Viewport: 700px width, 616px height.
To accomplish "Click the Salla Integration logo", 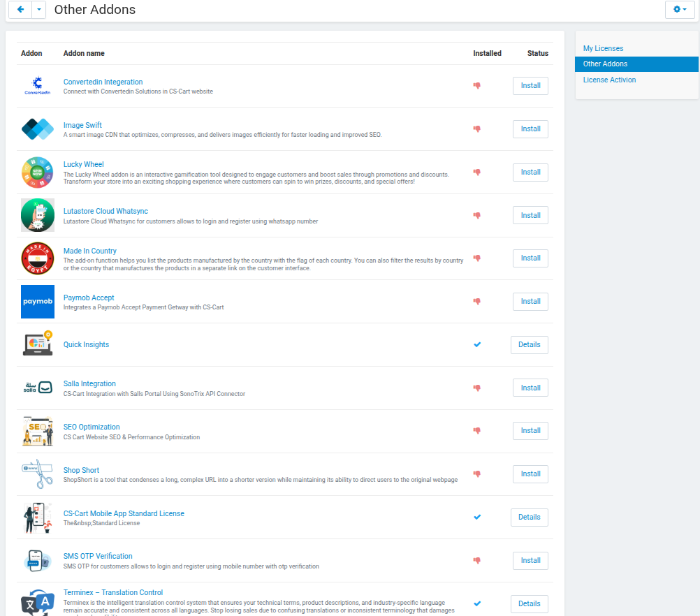I will pos(37,388).
